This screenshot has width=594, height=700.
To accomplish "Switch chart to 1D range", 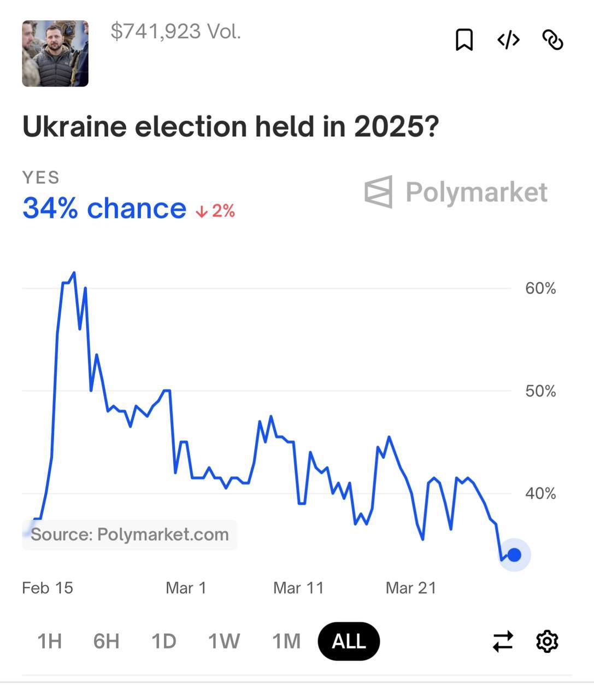I will 163,641.
